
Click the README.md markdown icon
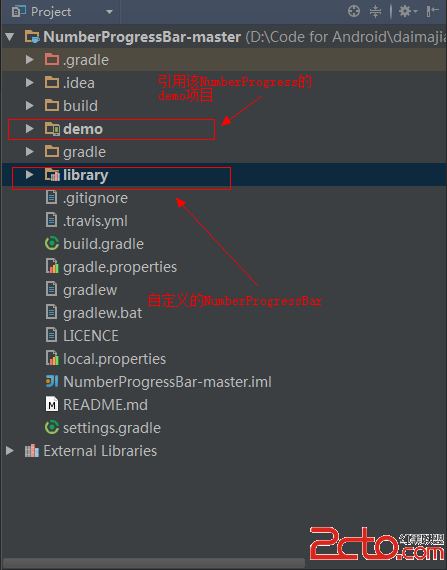click(x=52, y=405)
